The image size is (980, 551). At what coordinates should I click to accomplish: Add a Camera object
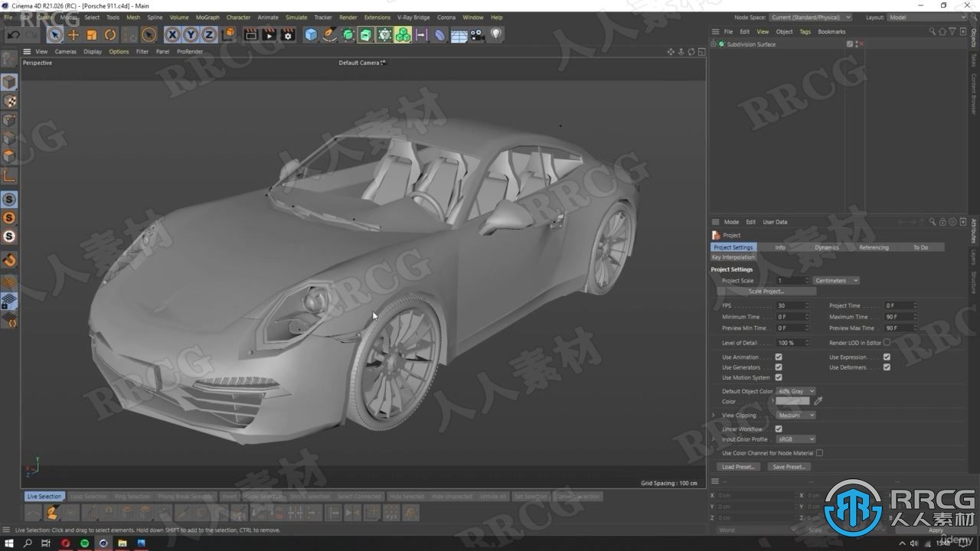point(477,34)
